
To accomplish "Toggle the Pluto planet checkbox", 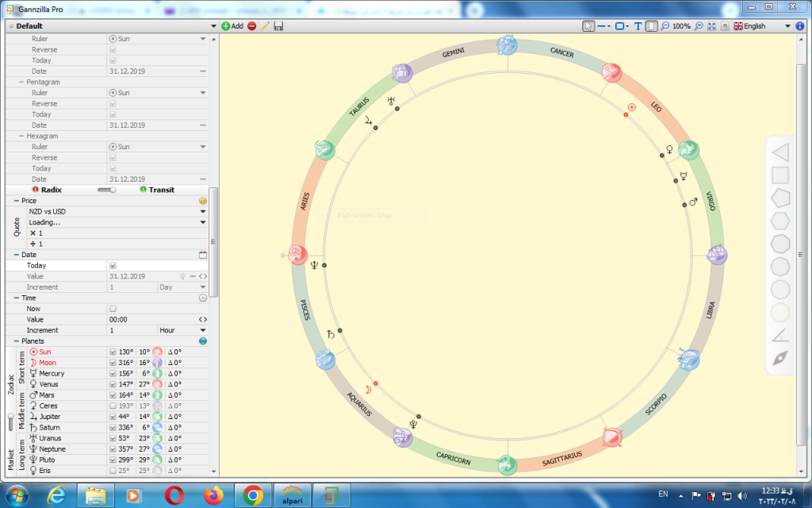I will point(113,460).
